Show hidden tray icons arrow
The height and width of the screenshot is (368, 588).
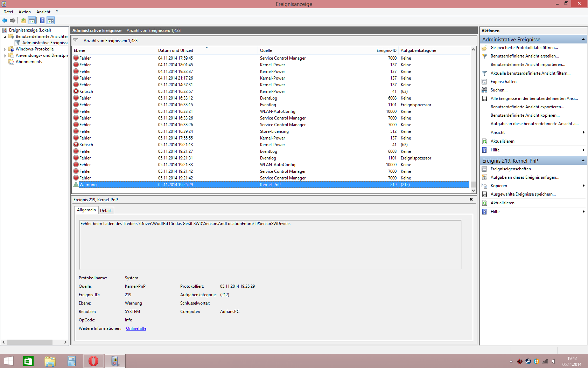tap(511, 361)
